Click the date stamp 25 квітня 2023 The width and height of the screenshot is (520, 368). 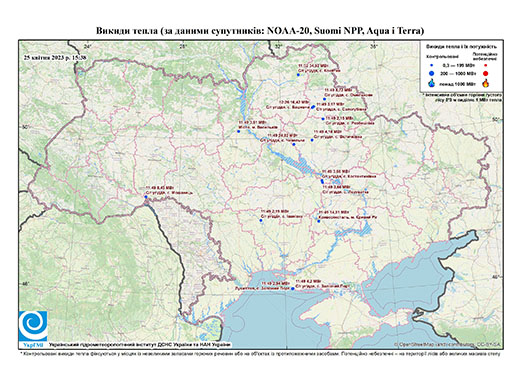point(55,57)
